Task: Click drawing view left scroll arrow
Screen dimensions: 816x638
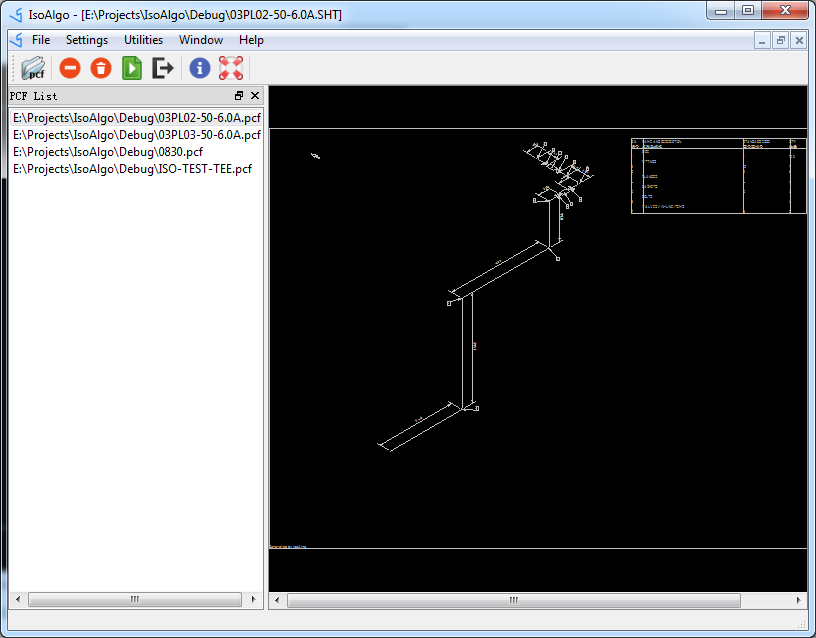Action: tap(277, 601)
